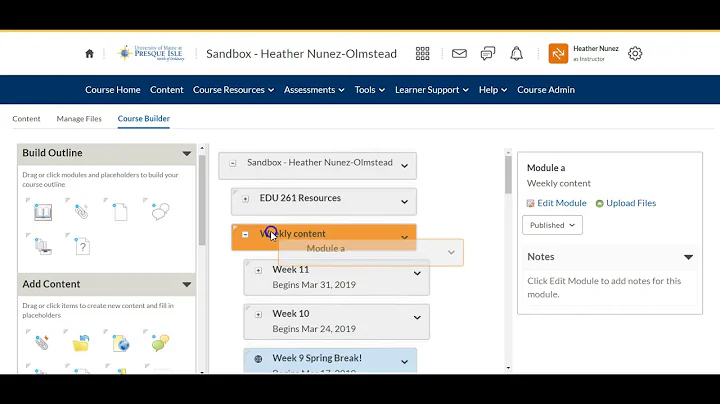The width and height of the screenshot is (720, 404).
Task: Select the Course Builder tab
Action: pos(144,118)
